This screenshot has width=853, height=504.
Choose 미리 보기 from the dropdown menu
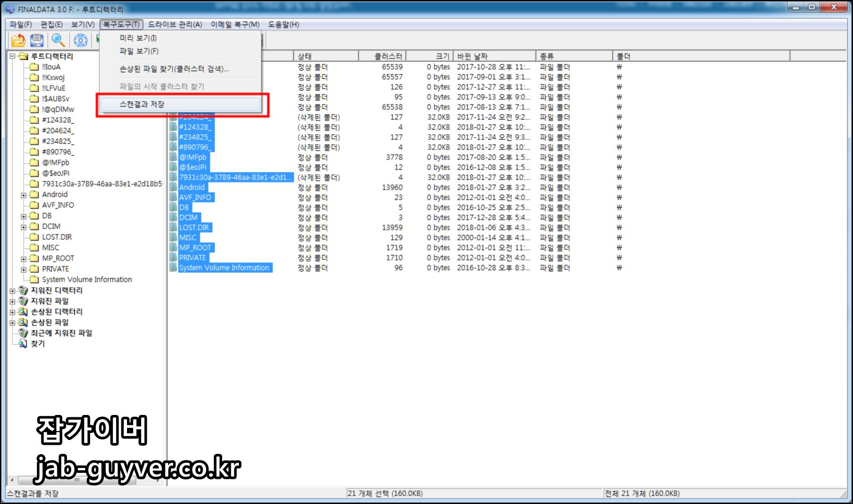(180, 38)
